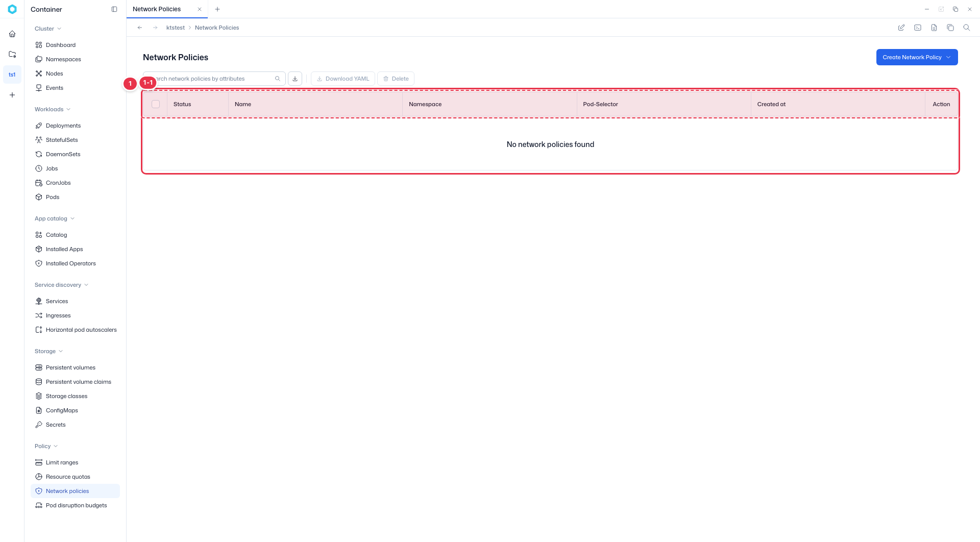Click the folder settings icon in rail
Image resolution: width=980 pixels, height=542 pixels.
(12, 54)
